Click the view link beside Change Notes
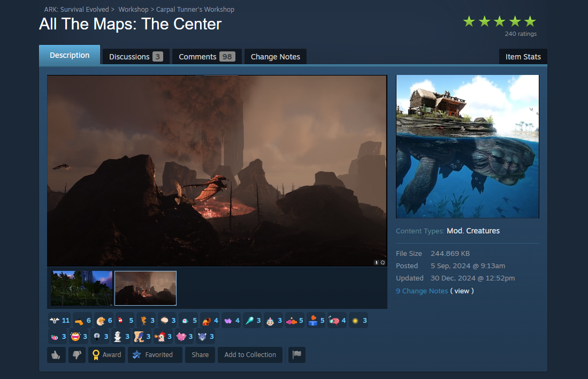This screenshot has height=379, width=588. pyautogui.click(x=462, y=291)
